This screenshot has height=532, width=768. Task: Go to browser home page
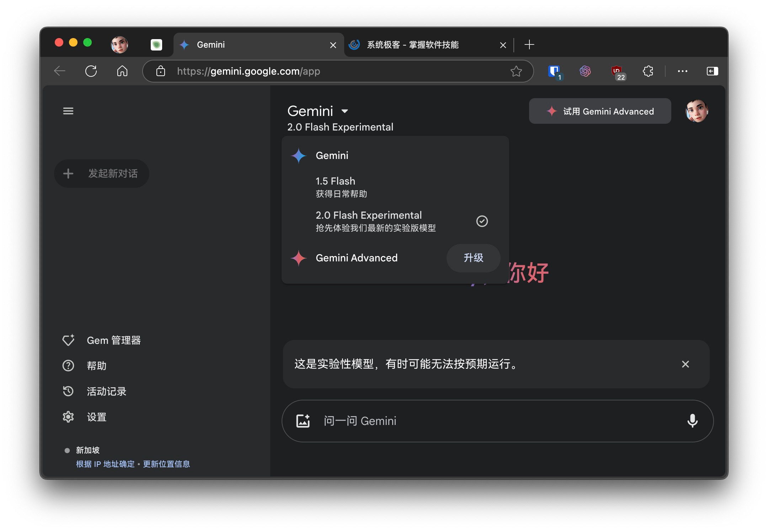122,71
